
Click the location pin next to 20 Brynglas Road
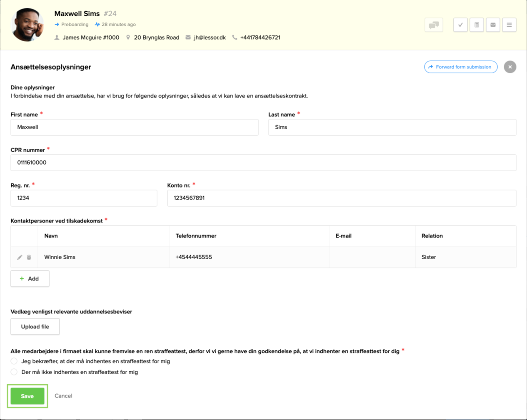point(127,37)
